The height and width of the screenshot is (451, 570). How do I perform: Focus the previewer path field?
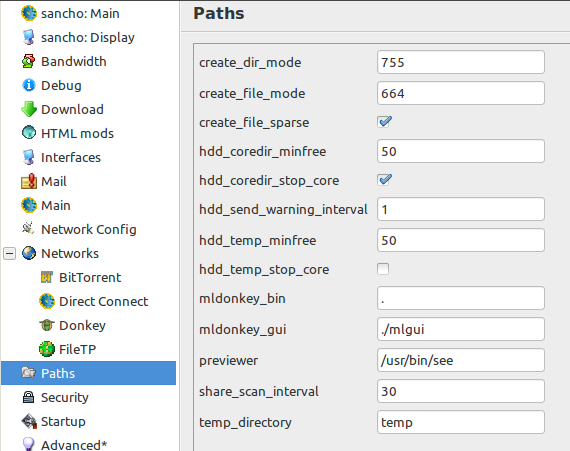pyautogui.click(x=461, y=360)
